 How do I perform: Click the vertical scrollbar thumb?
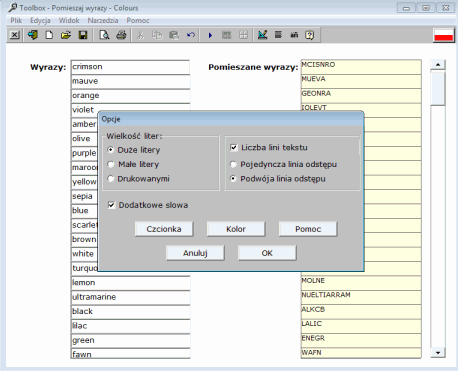[x=438, y=88]
